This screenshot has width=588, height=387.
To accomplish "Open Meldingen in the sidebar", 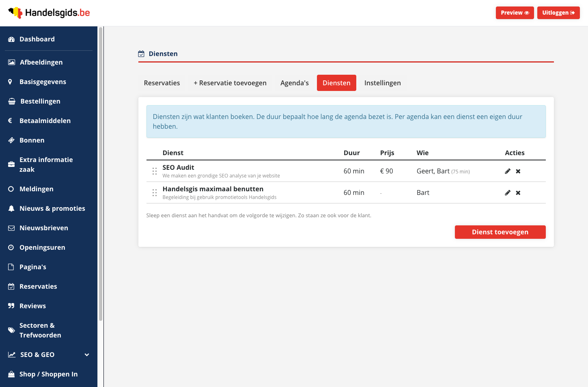I will tap(49, 189).
